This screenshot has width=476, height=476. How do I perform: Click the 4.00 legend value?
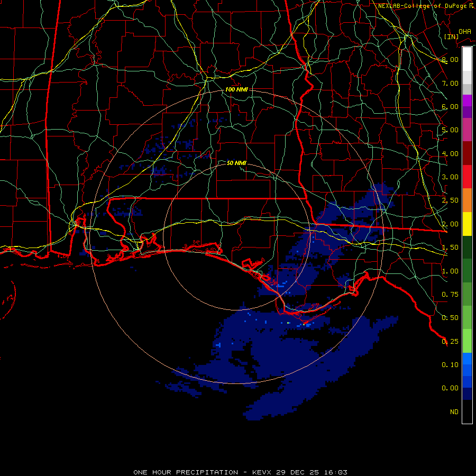coord(450,153)
